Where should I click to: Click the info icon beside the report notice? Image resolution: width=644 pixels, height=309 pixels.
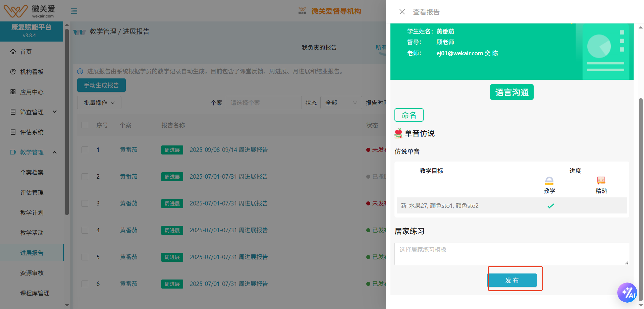click(80, 71)
